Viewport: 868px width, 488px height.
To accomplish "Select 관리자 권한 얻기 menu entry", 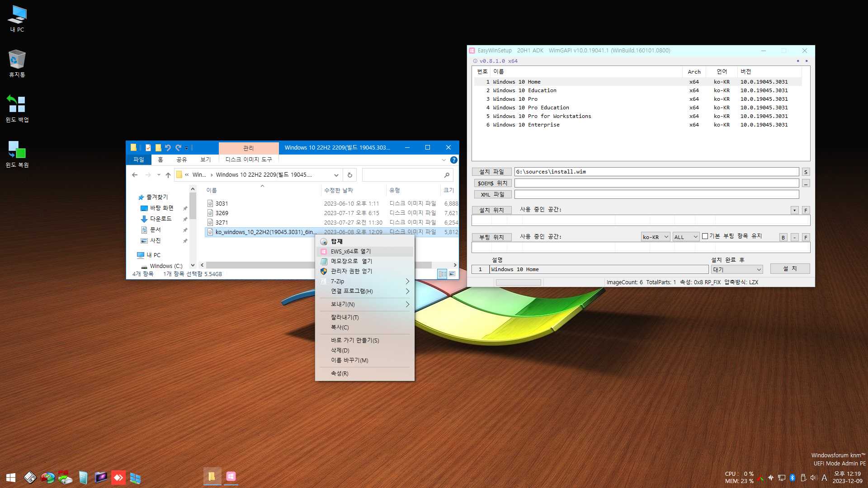I will tap(365, 271).
